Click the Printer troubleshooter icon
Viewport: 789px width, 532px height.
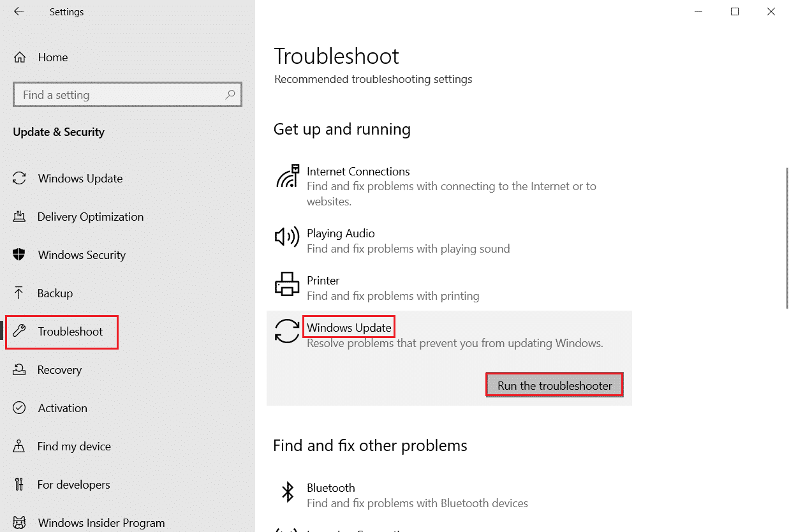click(x=288, y=284)
